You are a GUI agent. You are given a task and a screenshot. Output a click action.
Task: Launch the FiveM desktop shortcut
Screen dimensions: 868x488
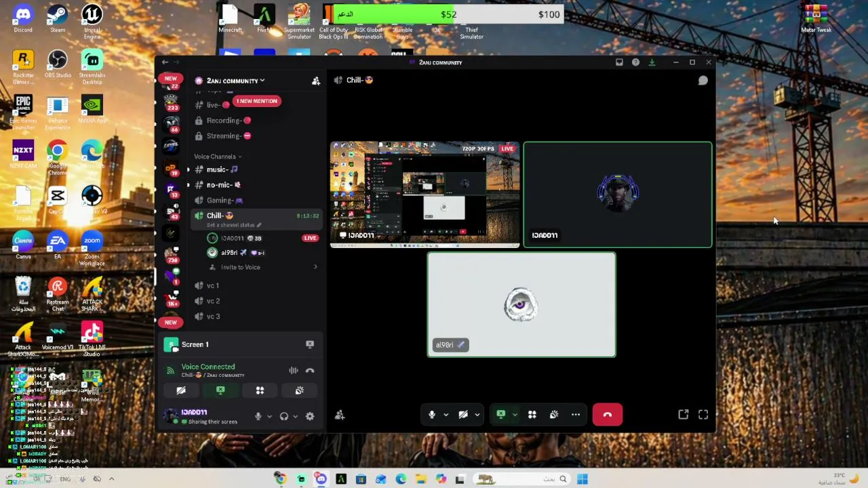pyautogui.click(x=264, y=19)
